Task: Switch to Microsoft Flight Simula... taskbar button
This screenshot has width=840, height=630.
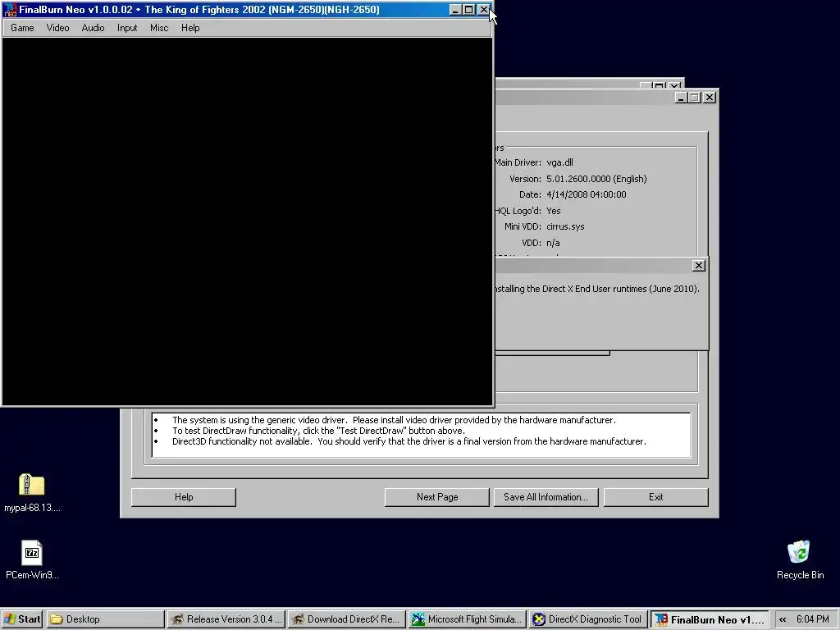Action: pos(467,619)
